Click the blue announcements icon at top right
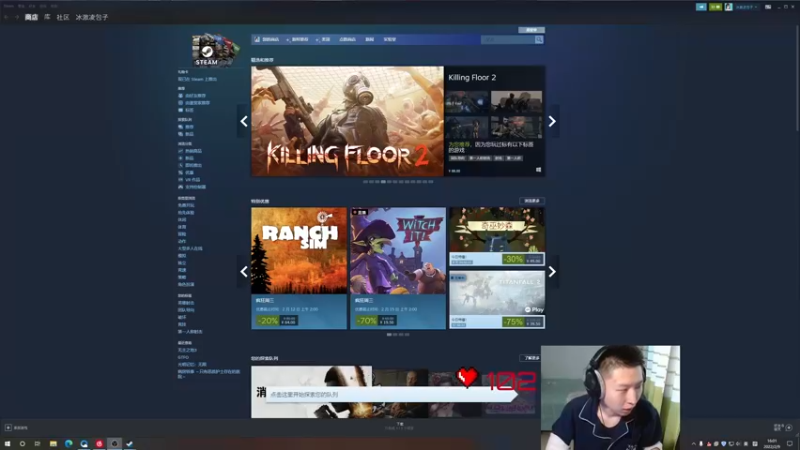This screenshot has width=800, height=450. point(701,7)
